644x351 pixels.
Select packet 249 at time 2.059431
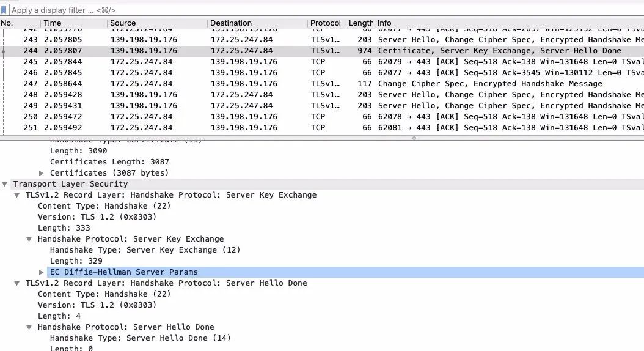click(x=322, y=106)
